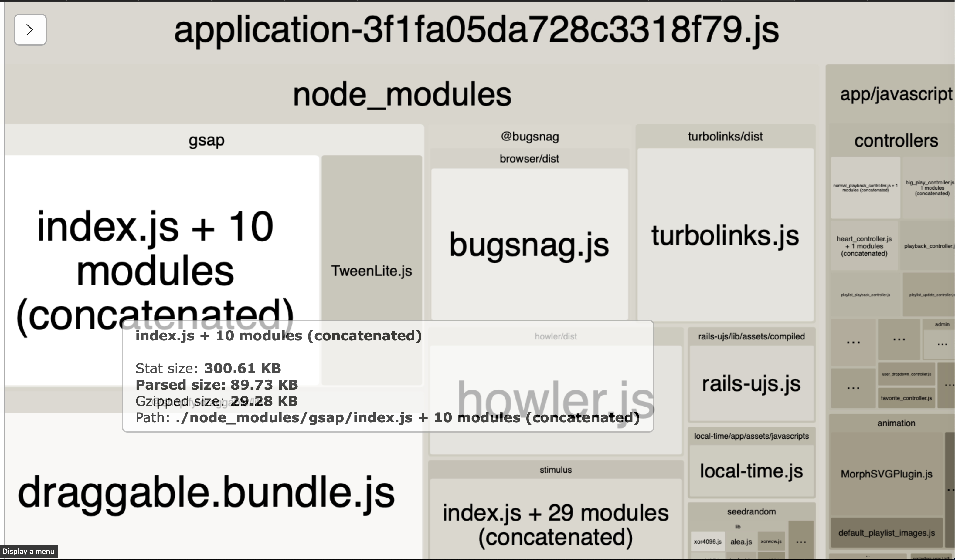The height and width of the screenshot is (560, 955).
Task: Click the default_playlist_images.js tile
Action: point(886,533)
